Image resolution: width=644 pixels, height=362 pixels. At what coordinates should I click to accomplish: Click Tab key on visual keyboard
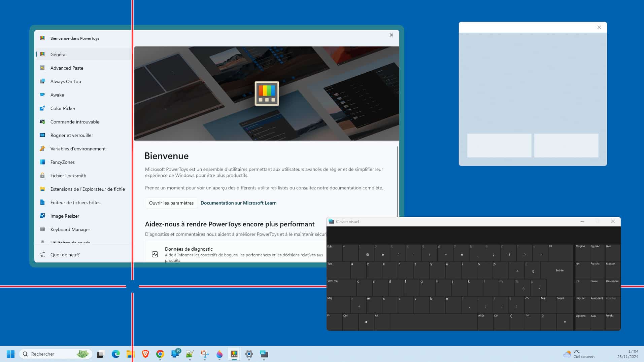tap(338, 270)
